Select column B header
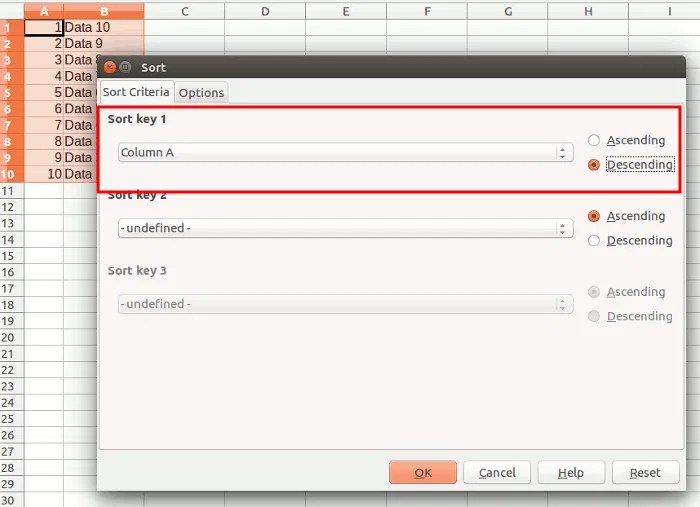700x507 pixels. 104,11
